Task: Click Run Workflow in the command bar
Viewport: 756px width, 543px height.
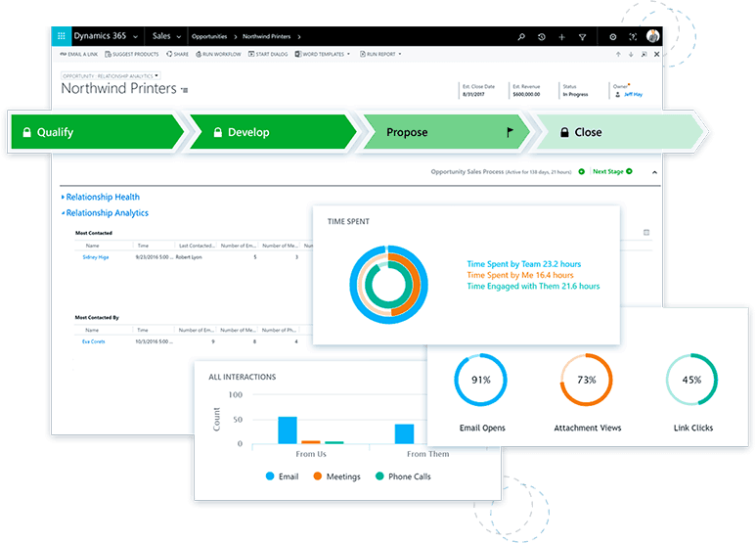Action: pos(218,55)
